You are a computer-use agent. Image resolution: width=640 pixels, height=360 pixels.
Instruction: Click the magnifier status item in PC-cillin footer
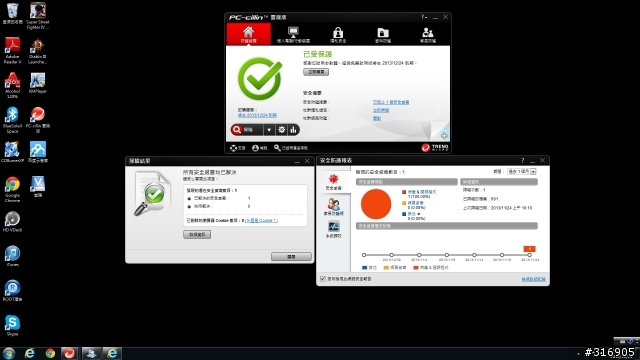click(290, 148)
